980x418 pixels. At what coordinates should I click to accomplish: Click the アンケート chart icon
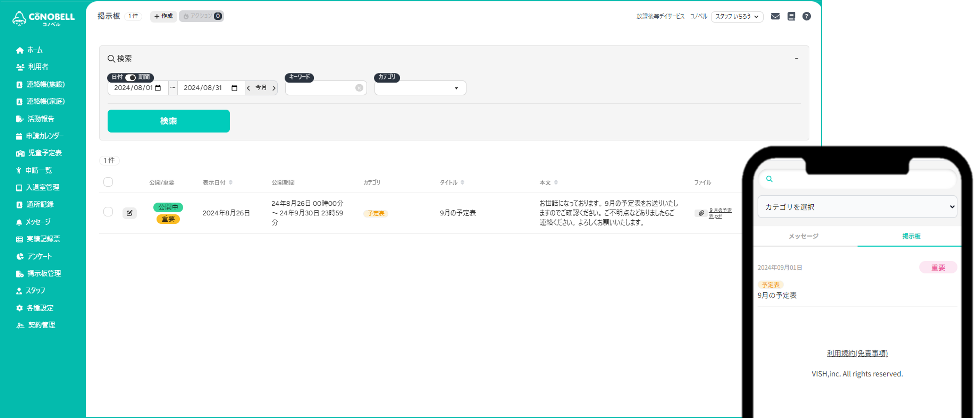point(20,256)
